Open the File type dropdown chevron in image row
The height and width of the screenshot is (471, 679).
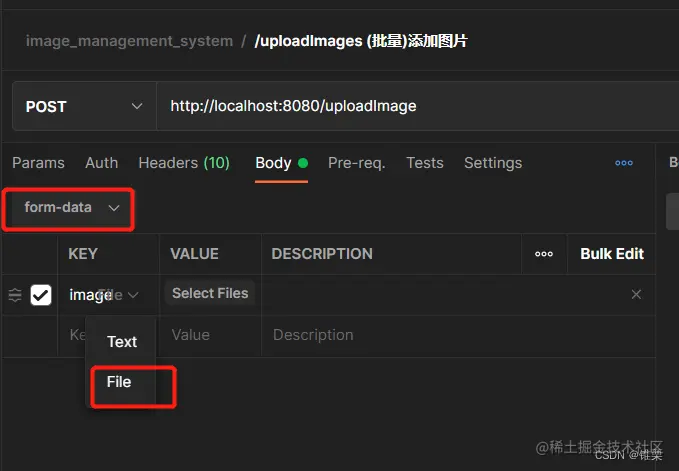point(133,295)
